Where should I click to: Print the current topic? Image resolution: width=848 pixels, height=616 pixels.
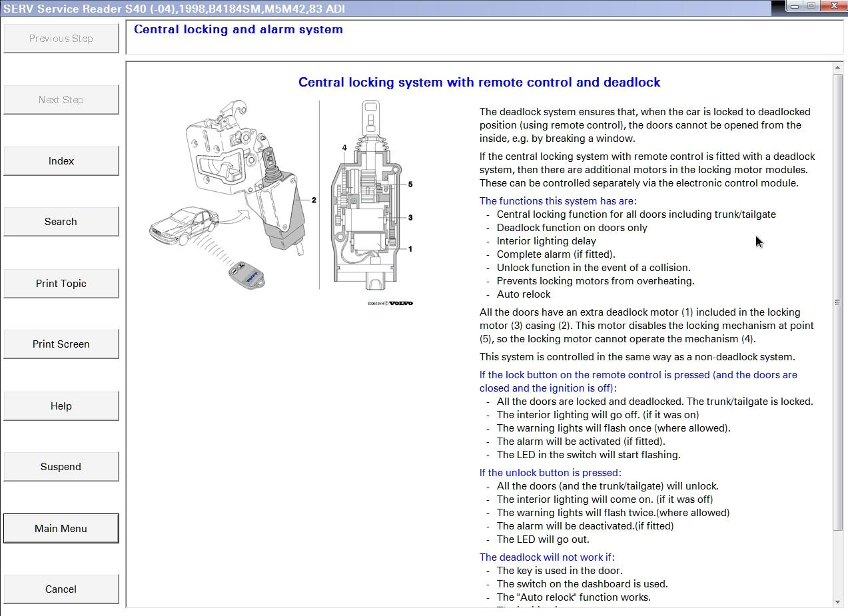point(61,284)
